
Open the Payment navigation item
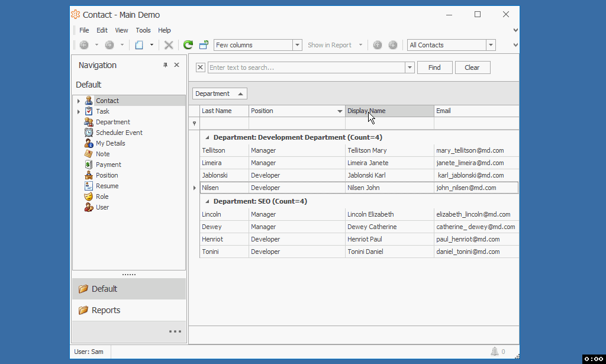click(x=108, y=165)
